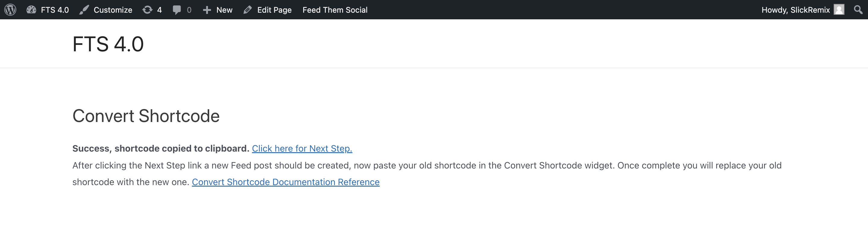Click the plus icon for New
Image resolution: width=868 pixels, height=247 pixels.
207,10
